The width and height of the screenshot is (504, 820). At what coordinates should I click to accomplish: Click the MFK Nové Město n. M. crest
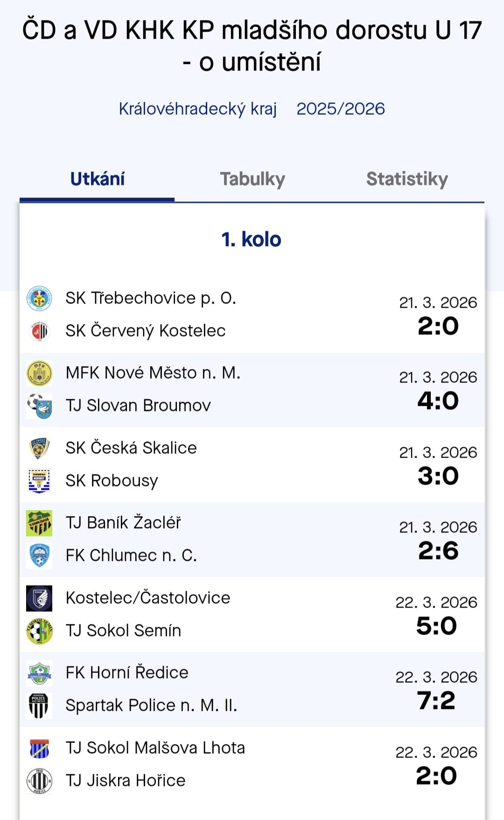pos(39,373)
